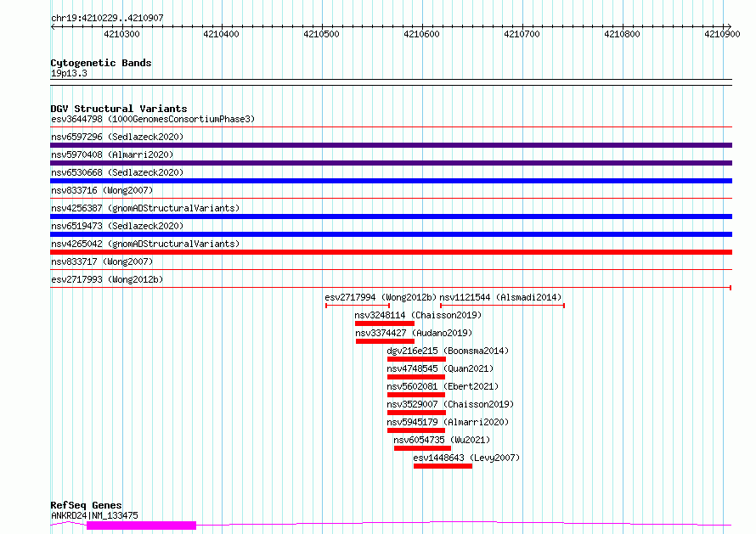This screenshot has height=534, width=756.
Task: Click nsv4748545 Quan2021 variant label
Action: (x=440, y=368)
